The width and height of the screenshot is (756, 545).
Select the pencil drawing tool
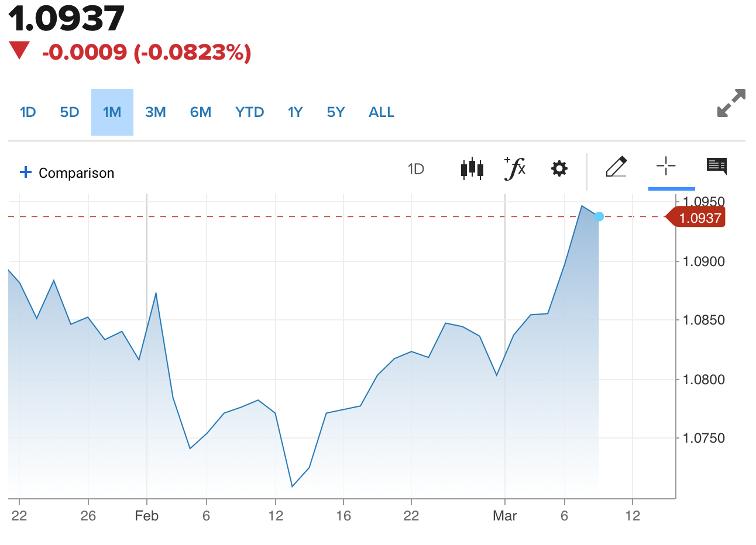click(616, 167)
